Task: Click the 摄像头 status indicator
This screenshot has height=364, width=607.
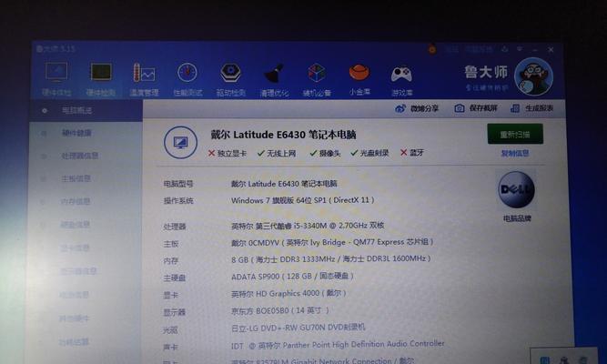Action: coord(325,154)
